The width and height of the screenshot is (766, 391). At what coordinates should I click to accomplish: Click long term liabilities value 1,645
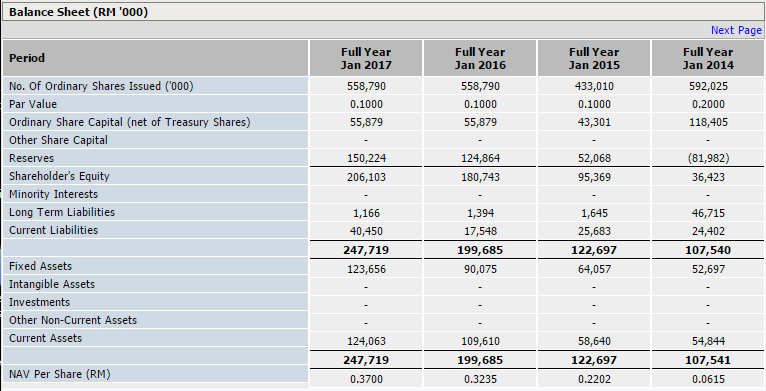click(594, 214)
